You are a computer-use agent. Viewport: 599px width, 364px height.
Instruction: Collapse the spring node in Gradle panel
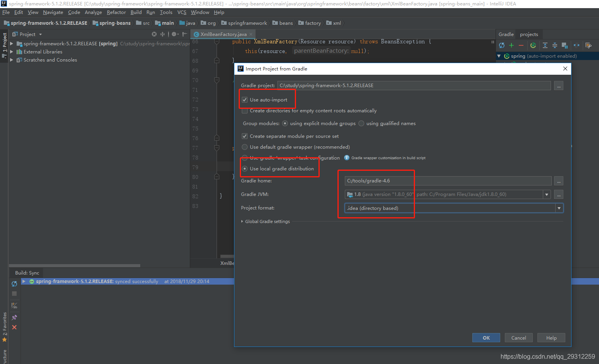pyautogui.click(x=499, y=56)
